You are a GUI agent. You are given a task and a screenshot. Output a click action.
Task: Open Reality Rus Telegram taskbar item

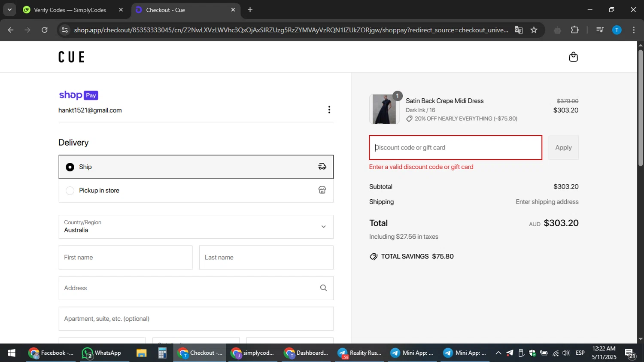(x=359, y=353)
